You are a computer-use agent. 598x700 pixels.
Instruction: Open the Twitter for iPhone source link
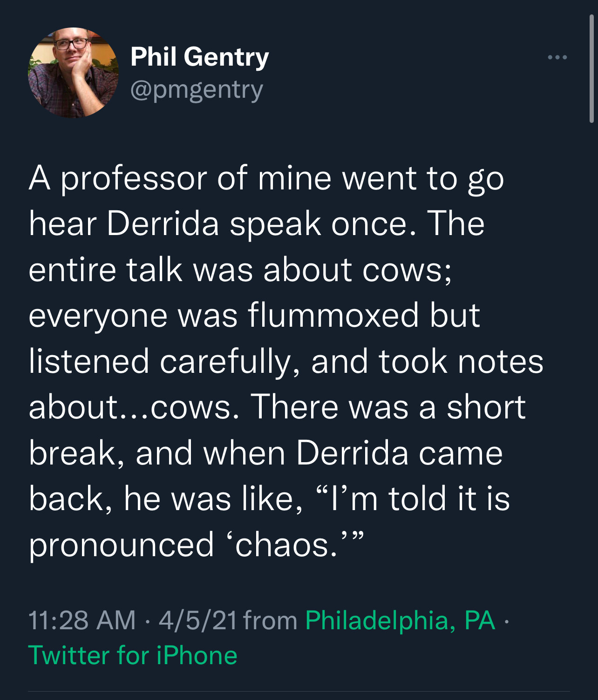coord(133,655)
